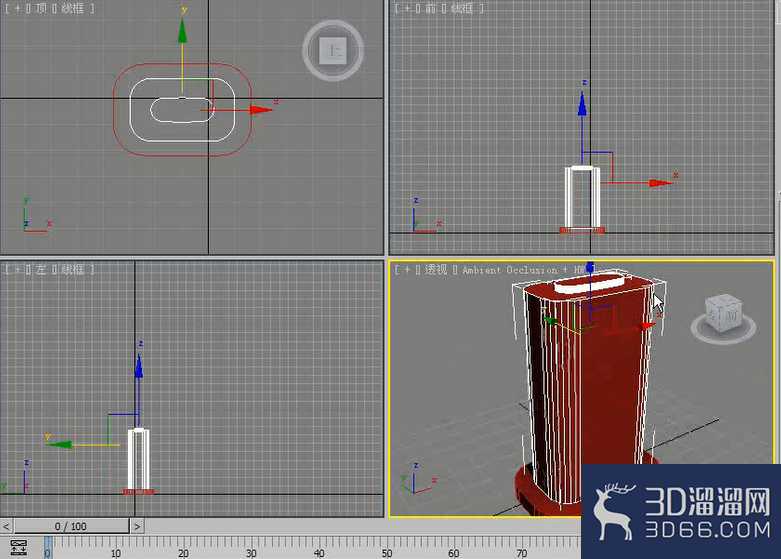Open the 左 view name menu

point(41,270)
